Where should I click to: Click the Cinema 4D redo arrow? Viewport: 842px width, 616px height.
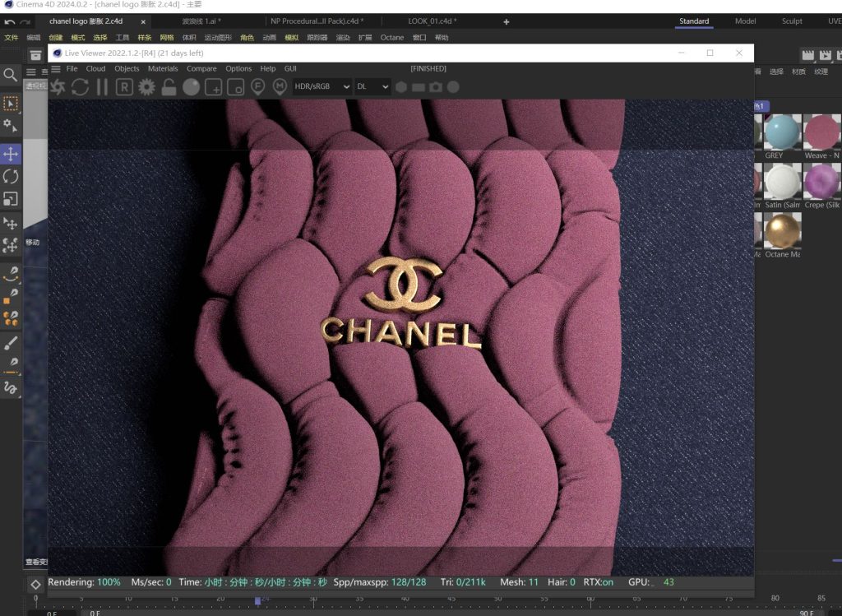[x=25, y=22]
